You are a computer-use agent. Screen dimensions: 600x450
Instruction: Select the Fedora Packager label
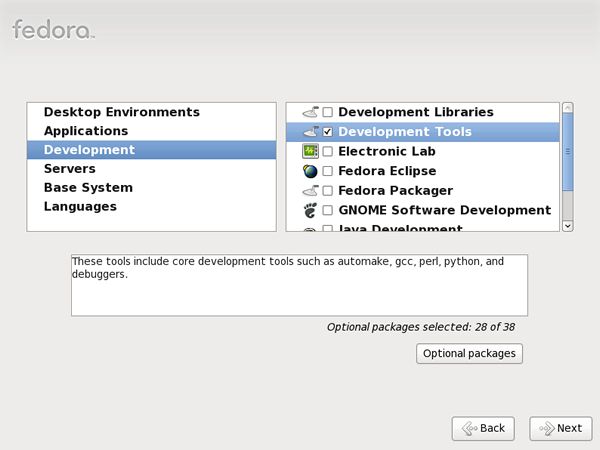[396, 191]
